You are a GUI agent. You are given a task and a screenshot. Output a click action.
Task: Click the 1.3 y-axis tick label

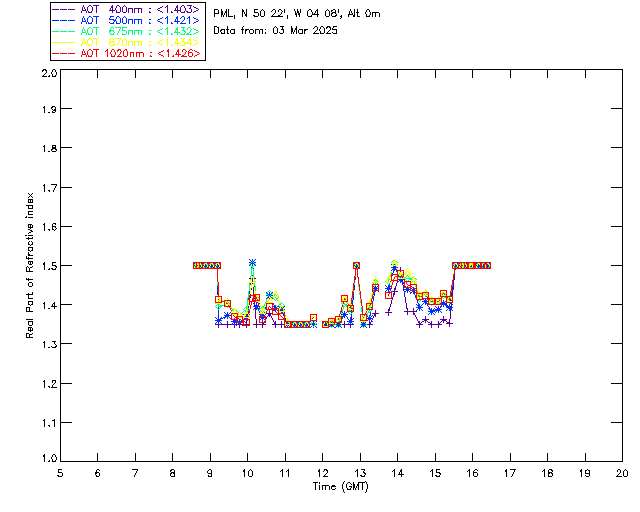[x=49, y=344]
